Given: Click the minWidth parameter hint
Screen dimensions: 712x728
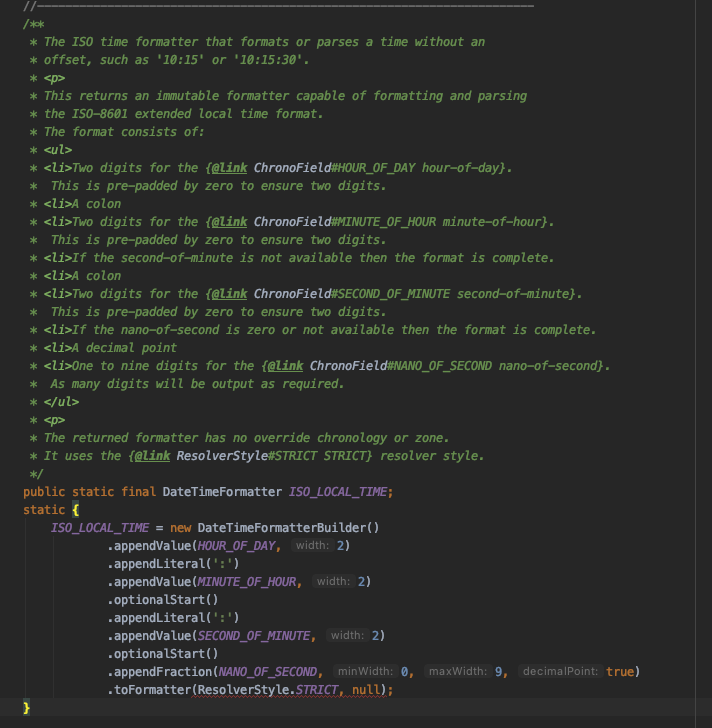Looking at the screenshot, I should [x=364, y=672].
